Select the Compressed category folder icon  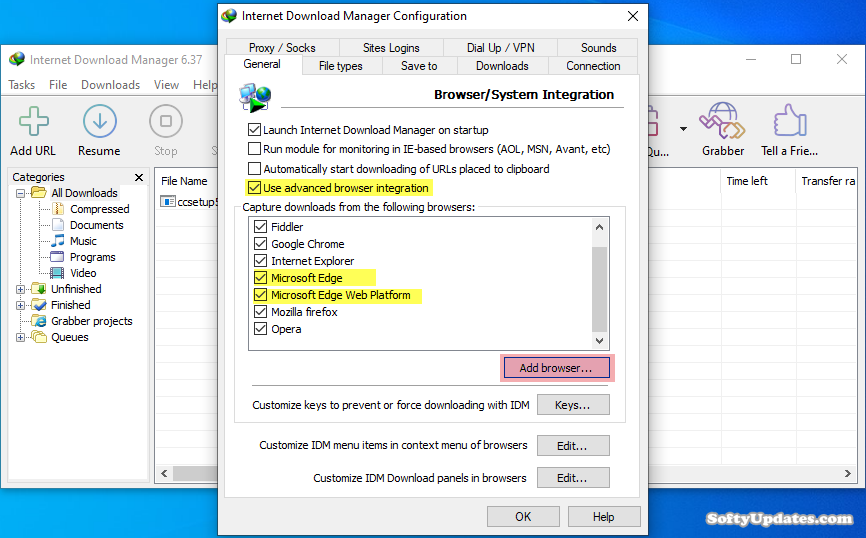pos(58,209)
